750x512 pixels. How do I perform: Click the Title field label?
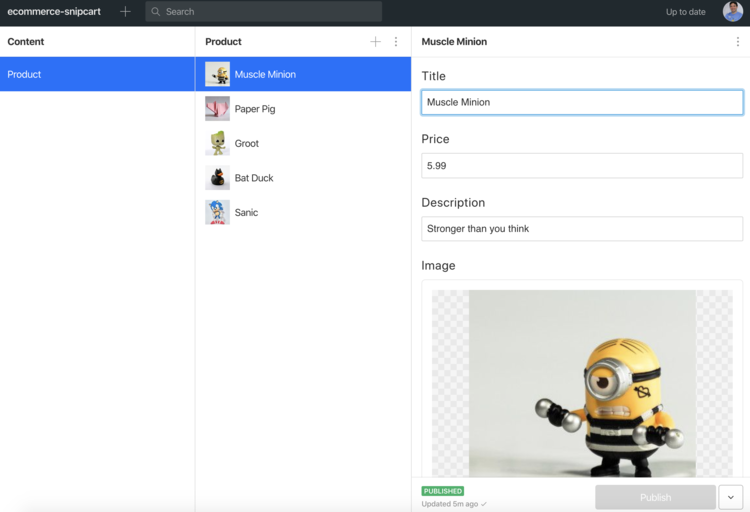tap(433, 76)
